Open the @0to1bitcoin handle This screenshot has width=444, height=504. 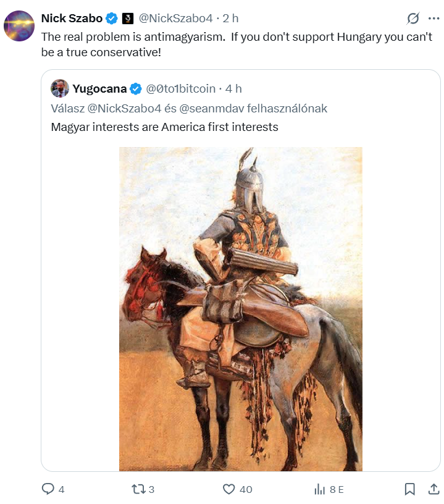(x=180, y=88)
